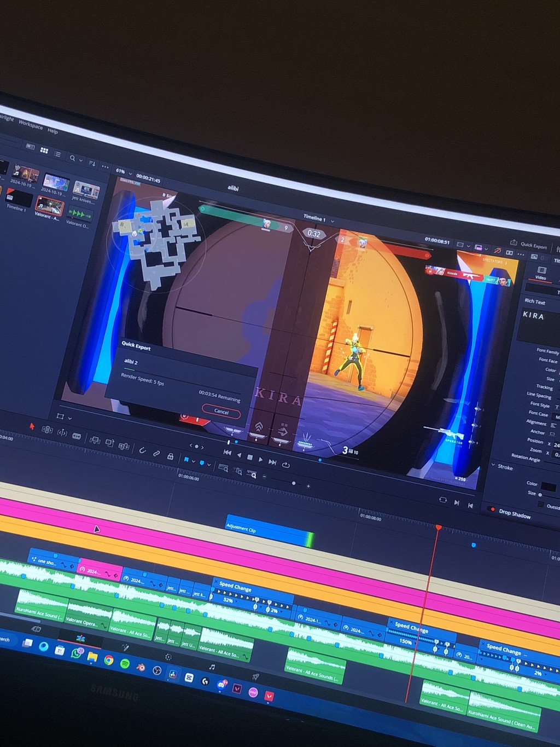The width and height of the screenshot is (560, 747).
Task: Activate the Trim Edit Mode tool
Action: [48, 430]
